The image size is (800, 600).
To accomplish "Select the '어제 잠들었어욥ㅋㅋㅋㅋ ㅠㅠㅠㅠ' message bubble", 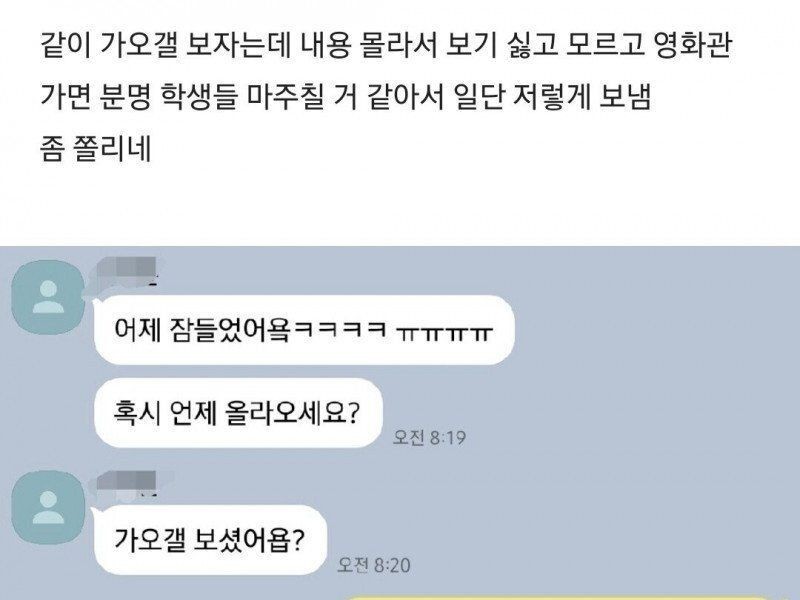I will tap(304, 330).
